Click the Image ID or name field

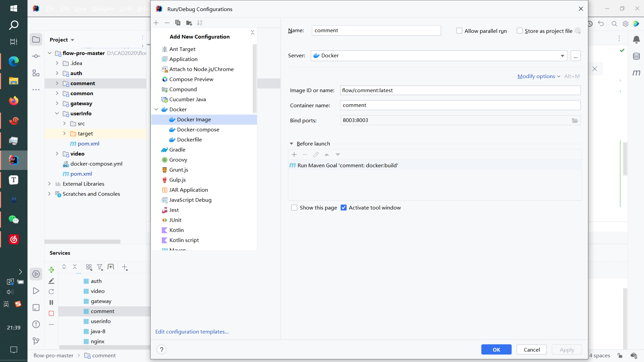click(460, 90)
